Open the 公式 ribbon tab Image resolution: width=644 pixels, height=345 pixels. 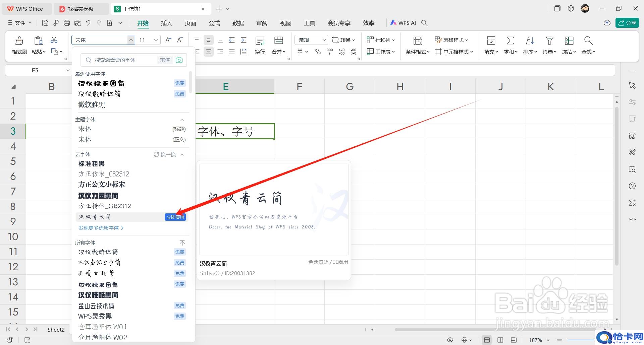[x=214, y=23]
